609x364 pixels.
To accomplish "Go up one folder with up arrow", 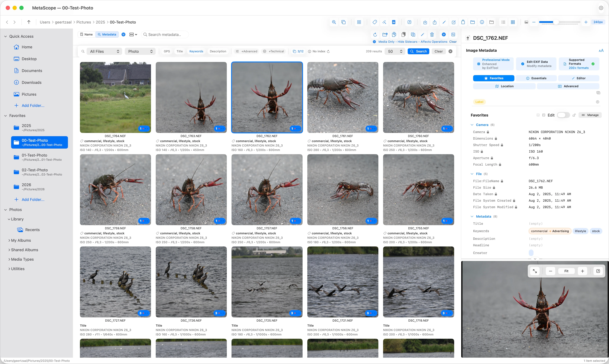I will tap(29, 22).
